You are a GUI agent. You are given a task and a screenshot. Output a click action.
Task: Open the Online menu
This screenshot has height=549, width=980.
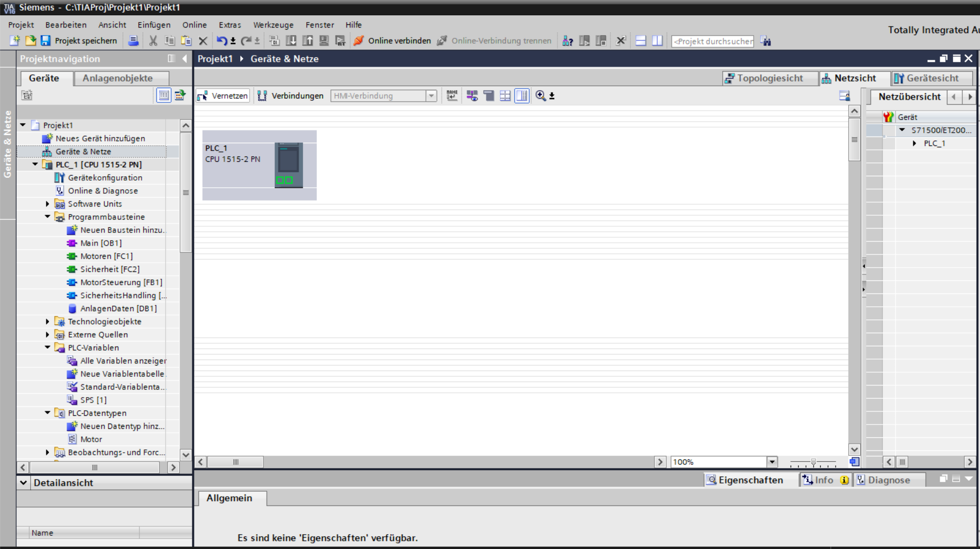point(194,25)
